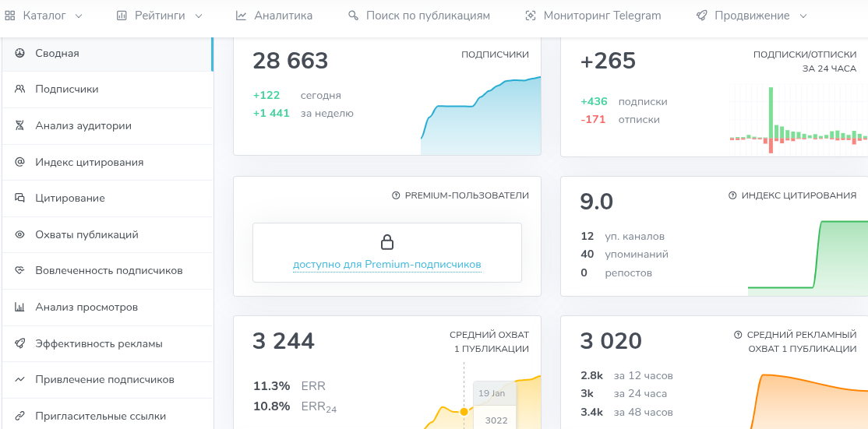Click the green индекс цитирования chart
The image size is (868, 429).
[808, 258]
